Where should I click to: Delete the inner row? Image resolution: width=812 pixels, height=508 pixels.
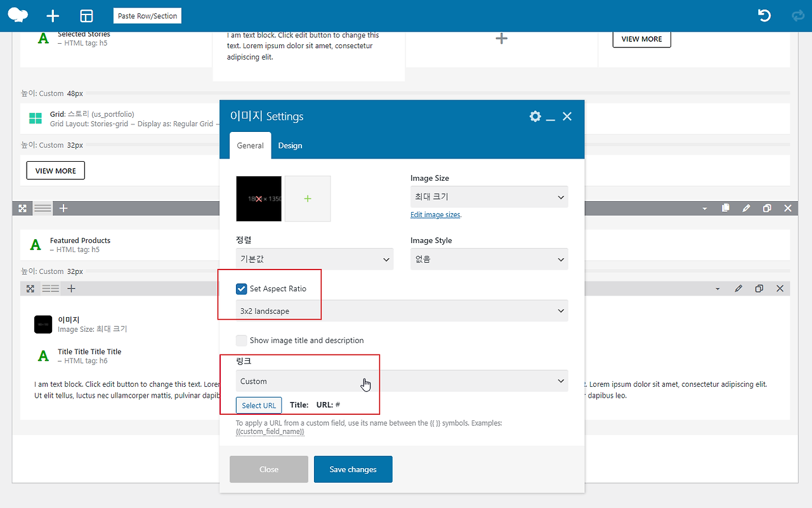point(780,289)
